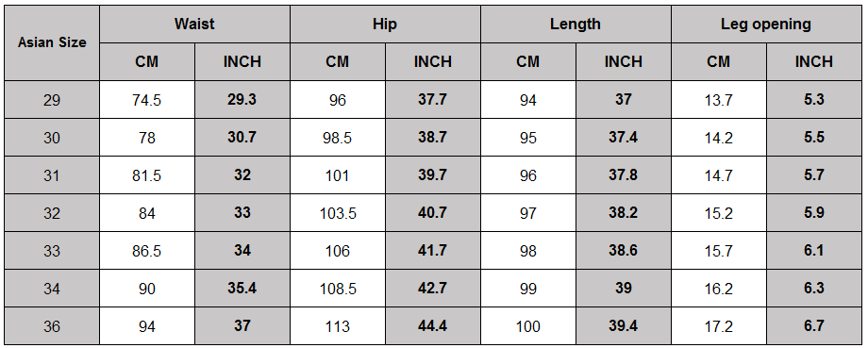Select Asian size 29 row label
The width and height of the screenshot is (868, 348).
pyautogui.click(x=52, y=100)
